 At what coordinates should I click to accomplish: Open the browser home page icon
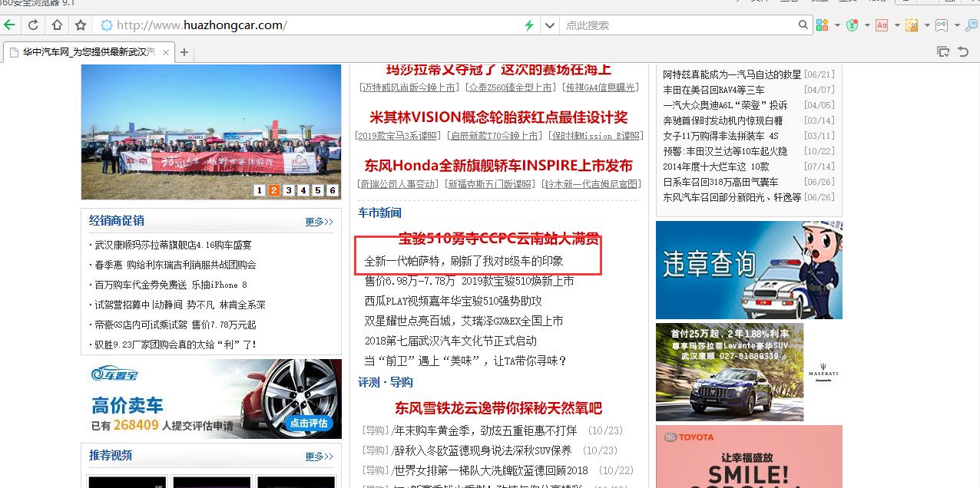[57, 25]
